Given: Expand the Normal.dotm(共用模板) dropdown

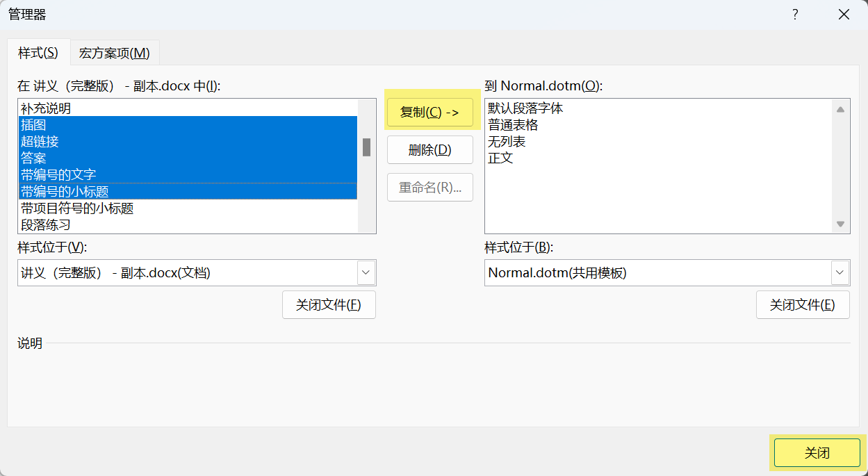Looking at the screenshot, I should [840, 272].
